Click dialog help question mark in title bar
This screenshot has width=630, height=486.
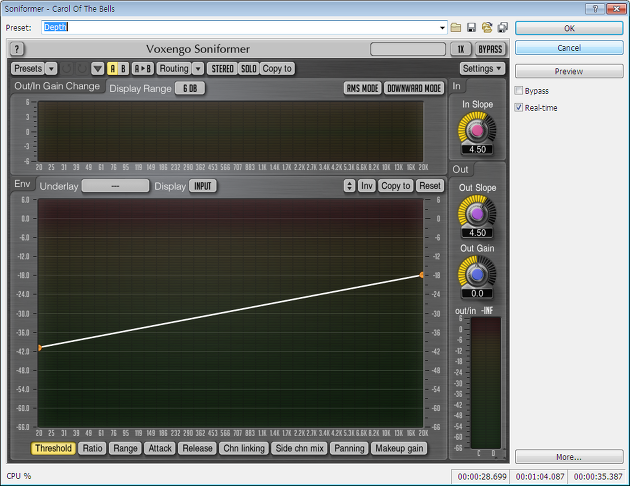point(595,8)
